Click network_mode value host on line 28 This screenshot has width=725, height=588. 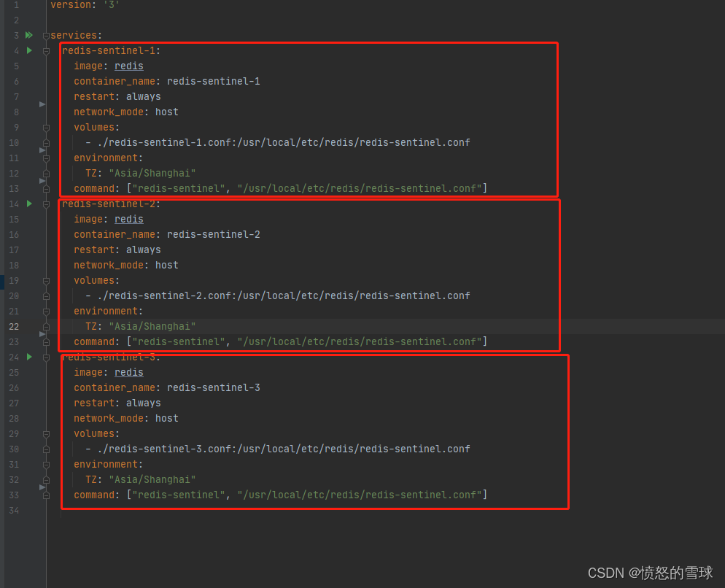(x=167, y=418)
